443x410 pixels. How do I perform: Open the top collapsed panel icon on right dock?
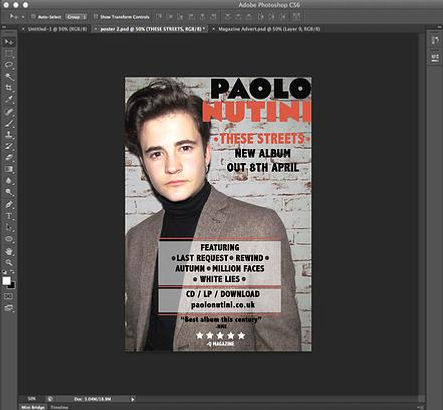[x=435, y=41]
